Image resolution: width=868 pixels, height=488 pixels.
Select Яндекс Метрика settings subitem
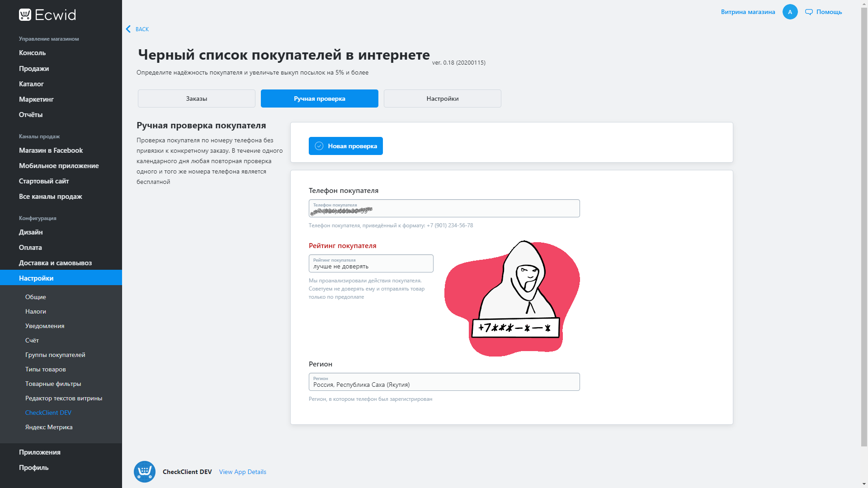[x=49, y=427]
